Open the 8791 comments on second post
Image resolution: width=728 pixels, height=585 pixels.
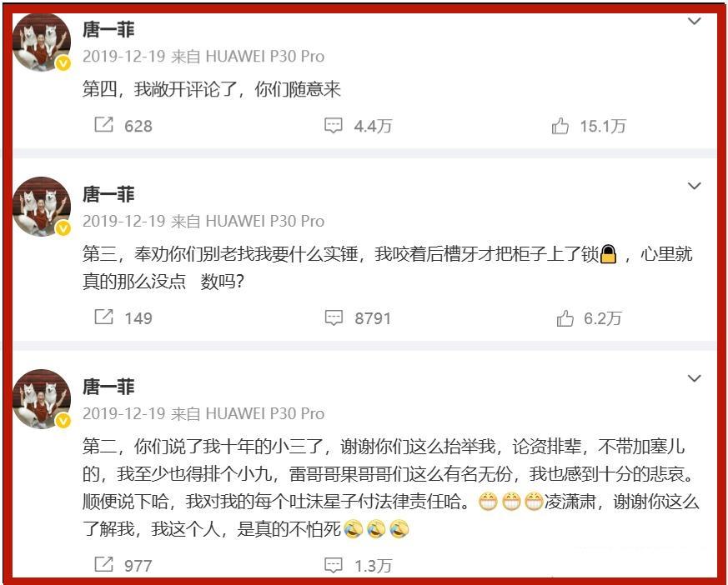click(358, 318)
